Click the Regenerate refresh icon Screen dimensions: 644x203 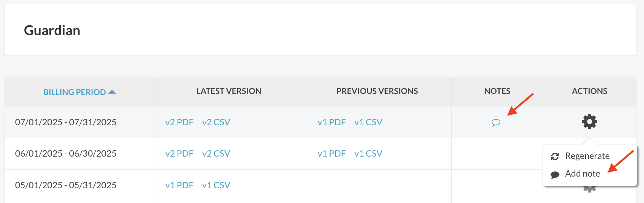pyautogui.click(x=555, y=156)
